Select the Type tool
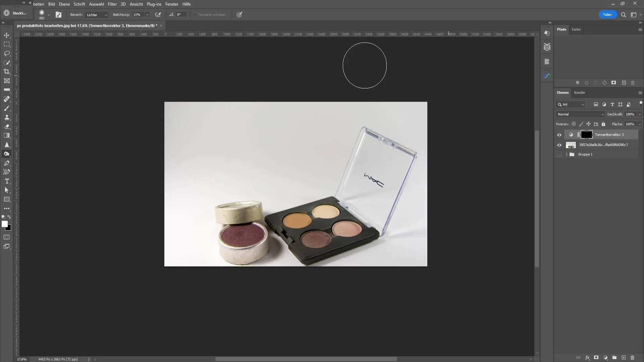 click(7, 181)
